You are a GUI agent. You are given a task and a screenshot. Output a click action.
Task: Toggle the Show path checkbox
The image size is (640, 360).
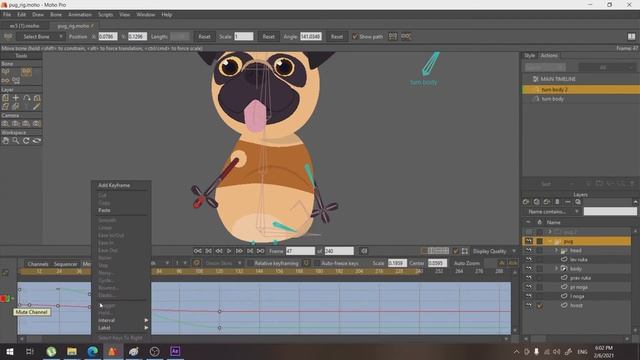(x=355, y=36)
